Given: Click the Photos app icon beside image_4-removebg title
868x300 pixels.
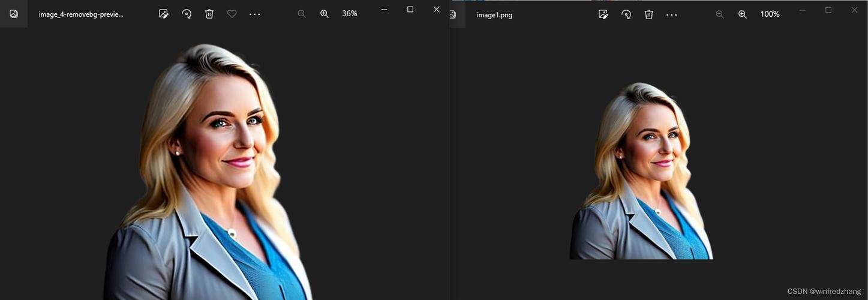Looking at the screenshot, I should tap(14, 14).
